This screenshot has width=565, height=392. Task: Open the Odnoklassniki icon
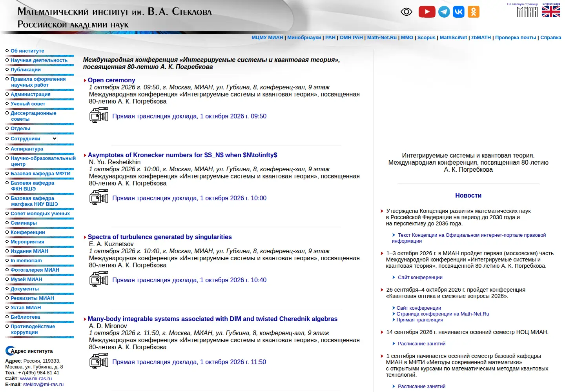474,12
